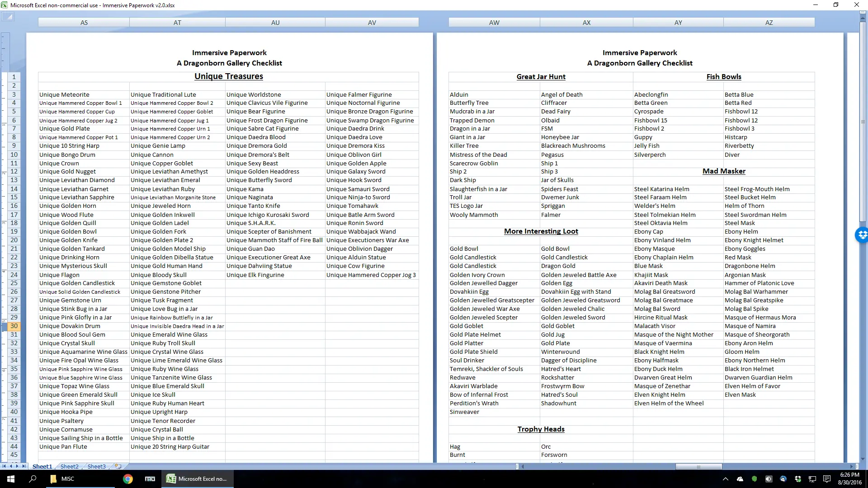
Task: Select column AS header
Action: tap(84, 22)
